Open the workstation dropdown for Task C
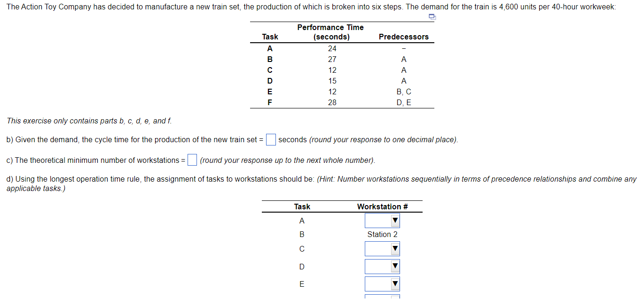This screenshot has width=644, height=306. tap(382, 248)
